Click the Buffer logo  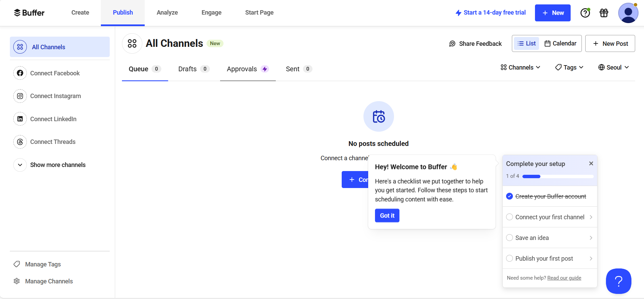pyautogui.click(x=29, y=13)
